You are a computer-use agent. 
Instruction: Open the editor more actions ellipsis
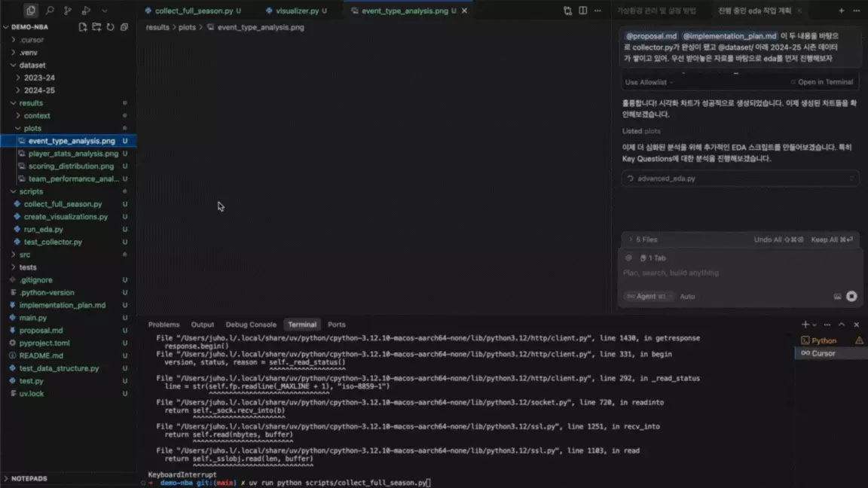pos(598,11)
